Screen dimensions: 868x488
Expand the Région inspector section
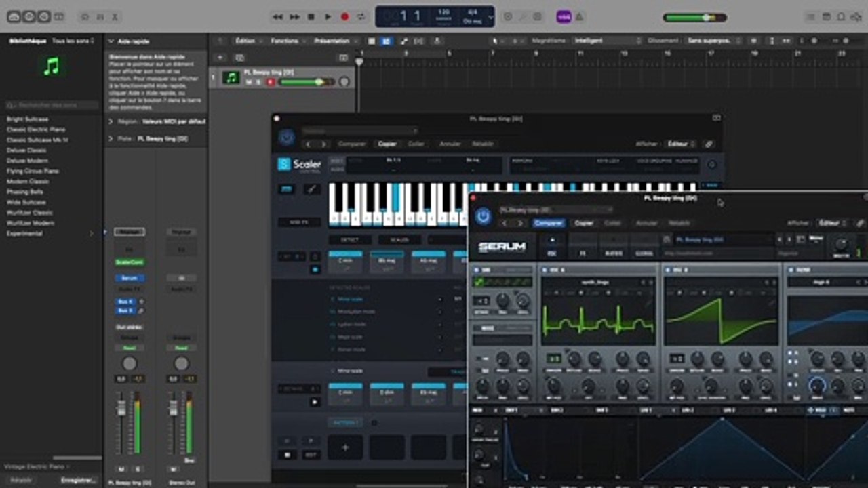[111, 121]
